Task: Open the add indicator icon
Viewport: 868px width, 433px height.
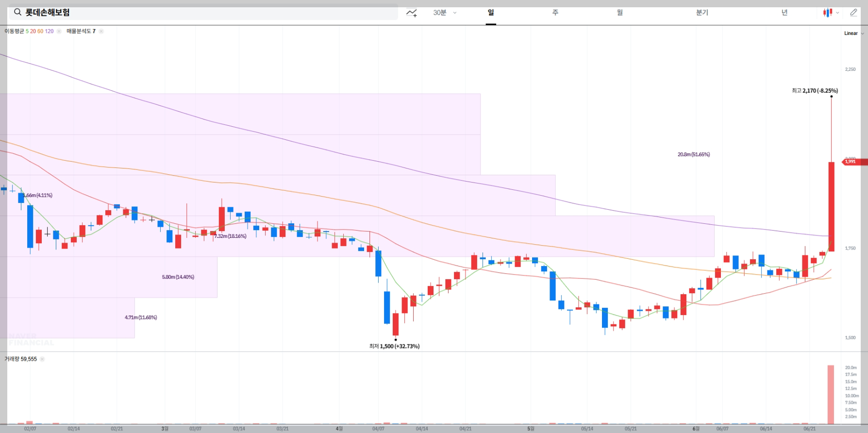Action: (x=412, y=13)
